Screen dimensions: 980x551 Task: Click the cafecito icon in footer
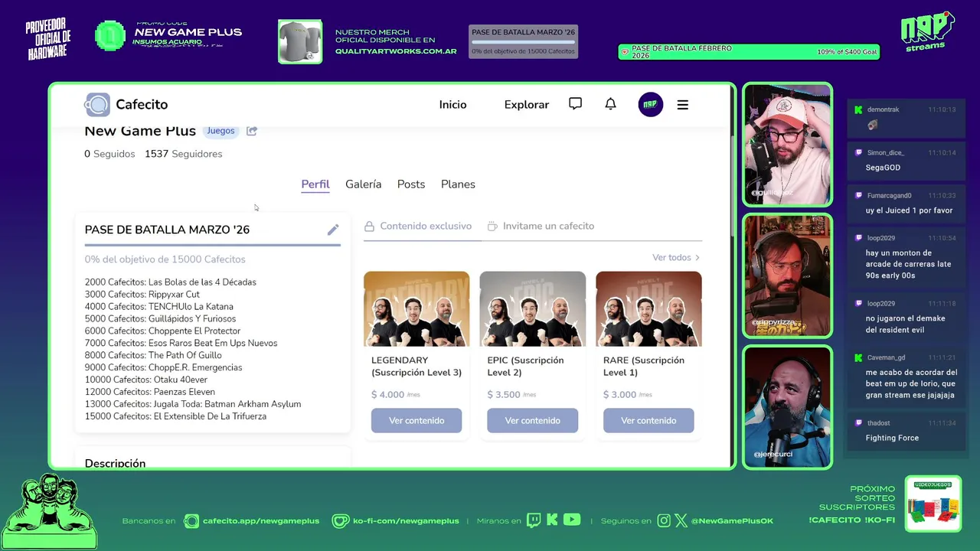click(x=191, y=521)
